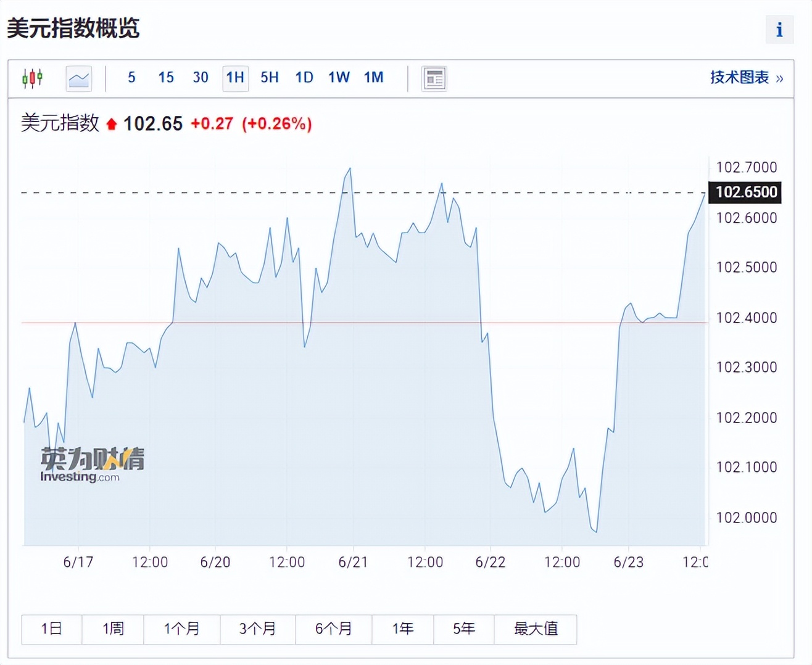Select the 最大值 range button
This screenshot has width=812, height=665.
coord(536,629)
